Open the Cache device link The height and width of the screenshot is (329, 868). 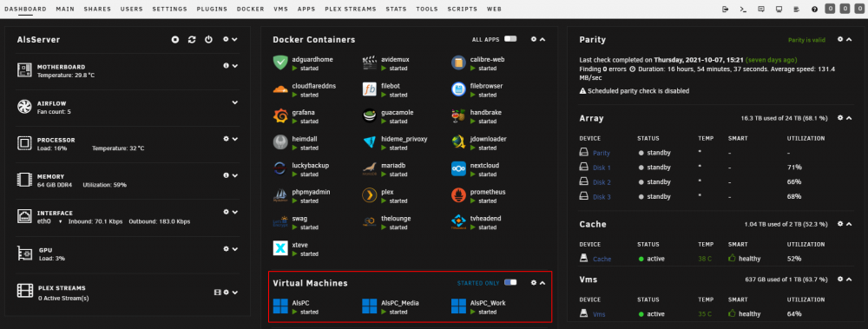pyautogui.click(x=602, y=259)
